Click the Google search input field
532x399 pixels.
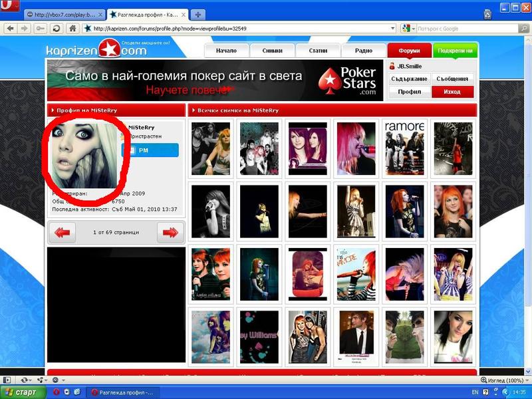(467, 29)
